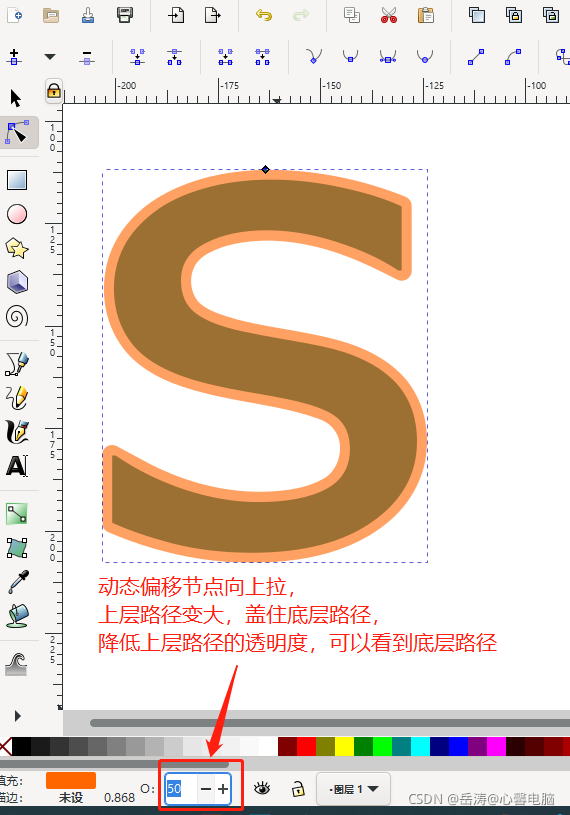Make selected nodes corner (cusp)

pyautogui.click(x=313, y=57)
